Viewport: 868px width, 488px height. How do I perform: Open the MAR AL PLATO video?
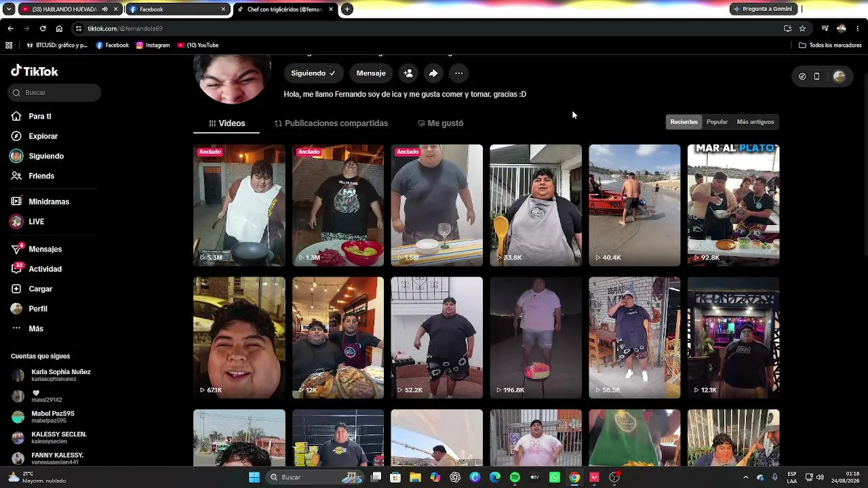(x=734, y=205)
